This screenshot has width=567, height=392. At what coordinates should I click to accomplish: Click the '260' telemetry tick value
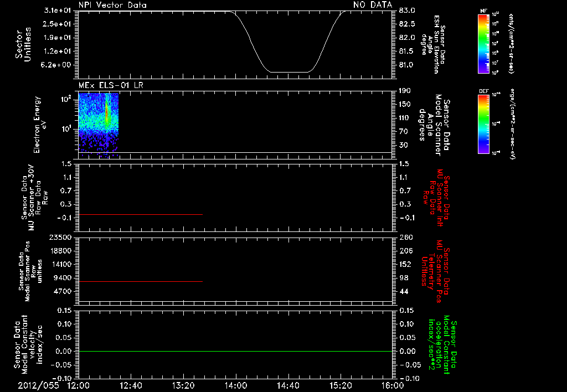click(x=405, y=238)
